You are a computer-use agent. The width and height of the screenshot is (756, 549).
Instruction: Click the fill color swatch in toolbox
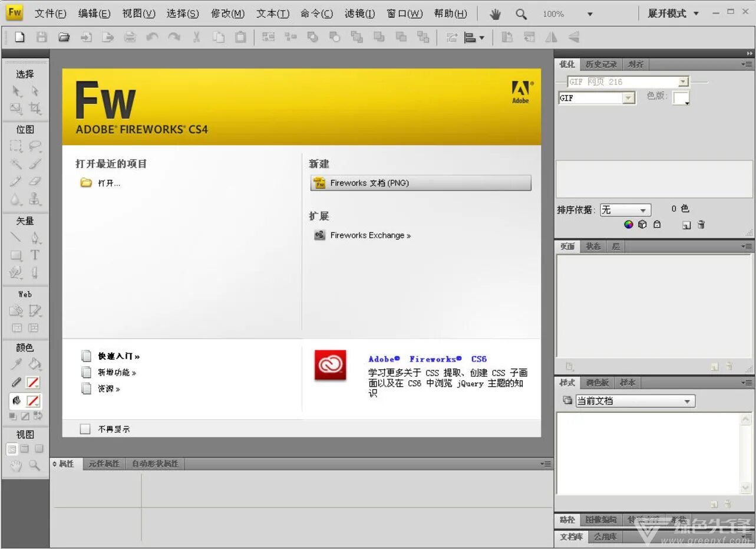tap(34, 402)
